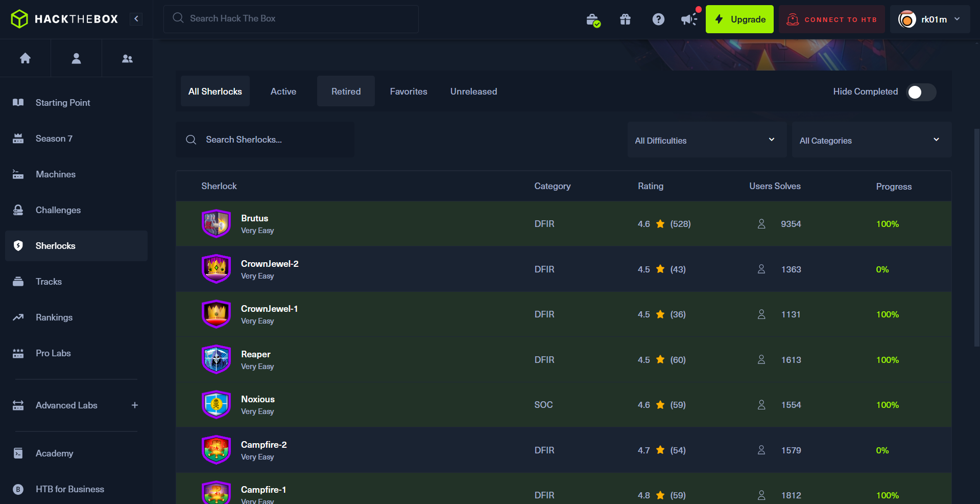Image resolution: width=980 pixels, height=504 pixels.
Task: Switch to the Active tab
Action: [283, 91]
